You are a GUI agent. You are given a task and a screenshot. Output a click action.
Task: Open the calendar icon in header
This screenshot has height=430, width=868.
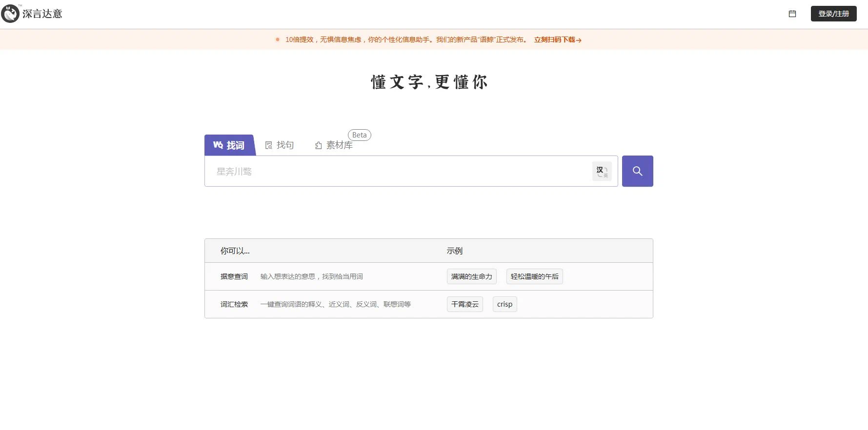tap(792, 14)
